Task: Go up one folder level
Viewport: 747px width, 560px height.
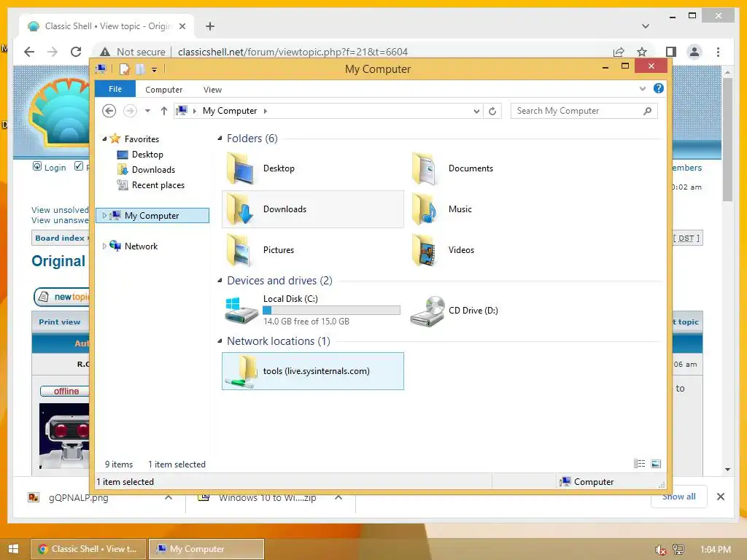Action: (x=164, y=111)
